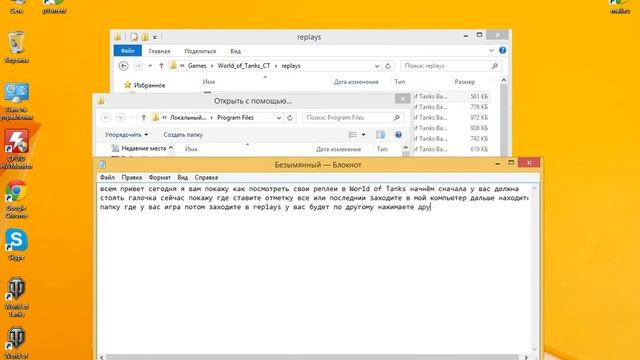Open recent locations dropdown in replays window

tap(150, 66)
